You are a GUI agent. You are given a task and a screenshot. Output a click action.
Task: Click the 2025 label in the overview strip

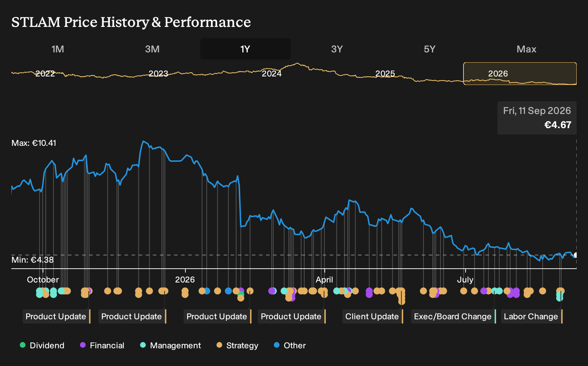(x=385, y=74)
